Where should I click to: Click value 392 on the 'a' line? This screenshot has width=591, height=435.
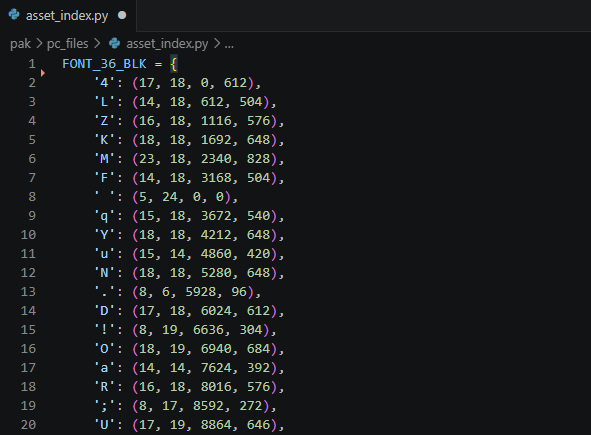[x=259, y=368]
